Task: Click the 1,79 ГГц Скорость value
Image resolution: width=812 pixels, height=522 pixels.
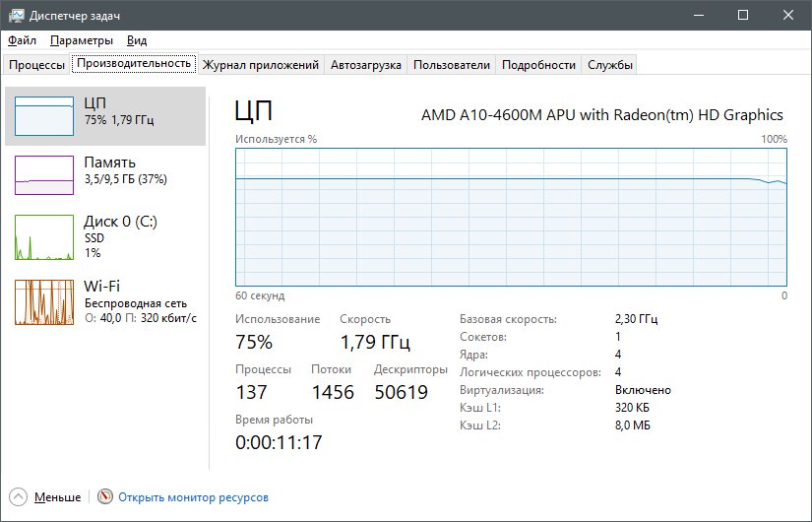Action: [x=375, y=342]
